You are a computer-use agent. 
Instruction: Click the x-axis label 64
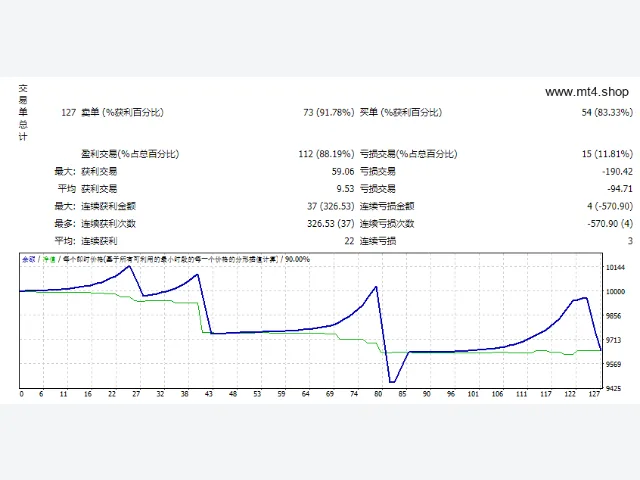point(306,394)
